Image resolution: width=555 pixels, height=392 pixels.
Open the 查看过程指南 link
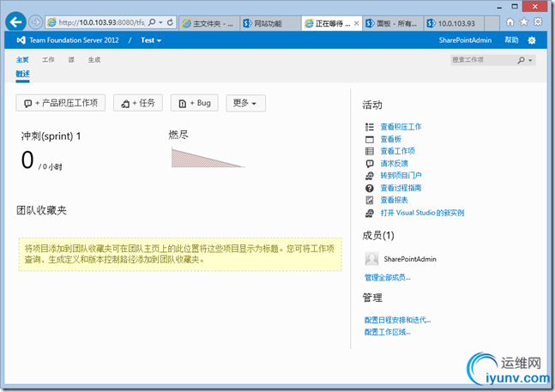[x=401, y=188]
